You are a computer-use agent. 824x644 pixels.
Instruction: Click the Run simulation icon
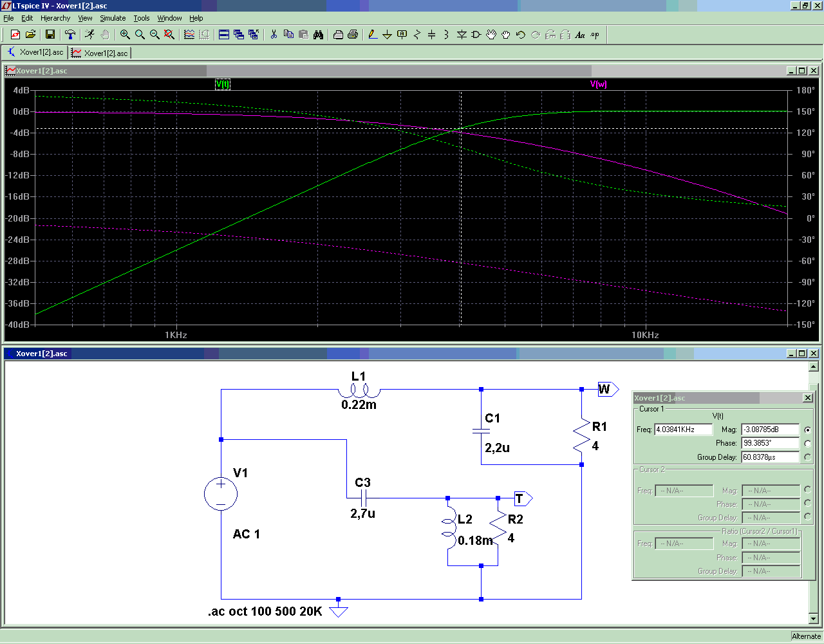point(89,35)
